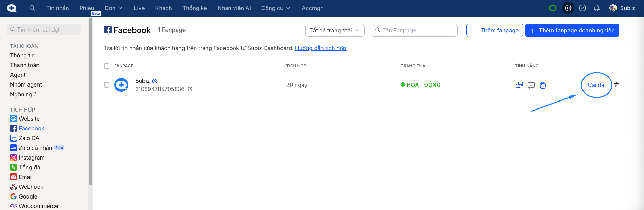The image size is (644, 210).
Task: Tick the select-all FANPAGE header checkbox
Action: pos(107,66)
